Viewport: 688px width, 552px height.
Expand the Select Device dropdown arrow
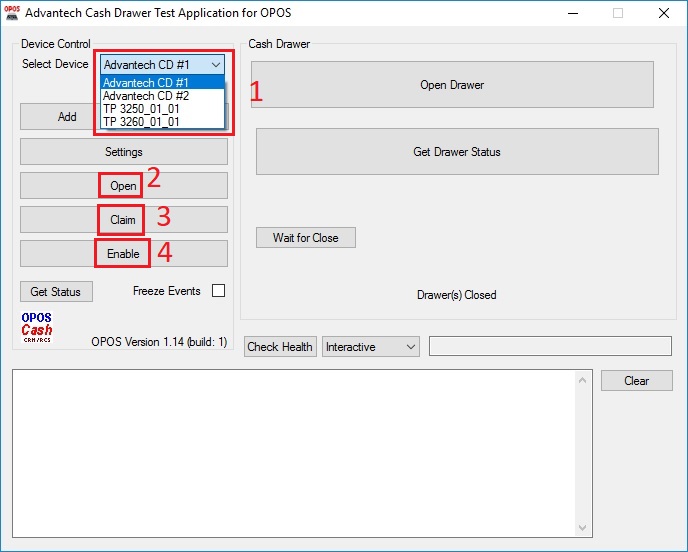(x=216, y=65)
